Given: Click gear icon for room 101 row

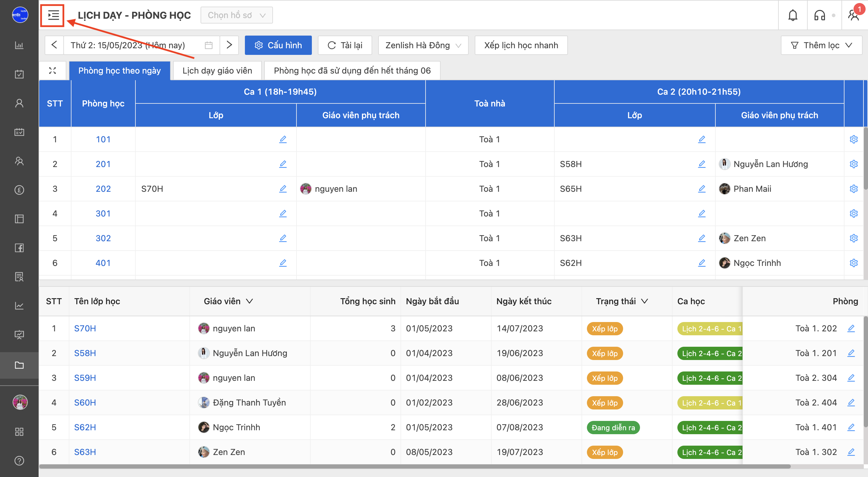Looking at the screenshot, I should (x=853, y=139).
